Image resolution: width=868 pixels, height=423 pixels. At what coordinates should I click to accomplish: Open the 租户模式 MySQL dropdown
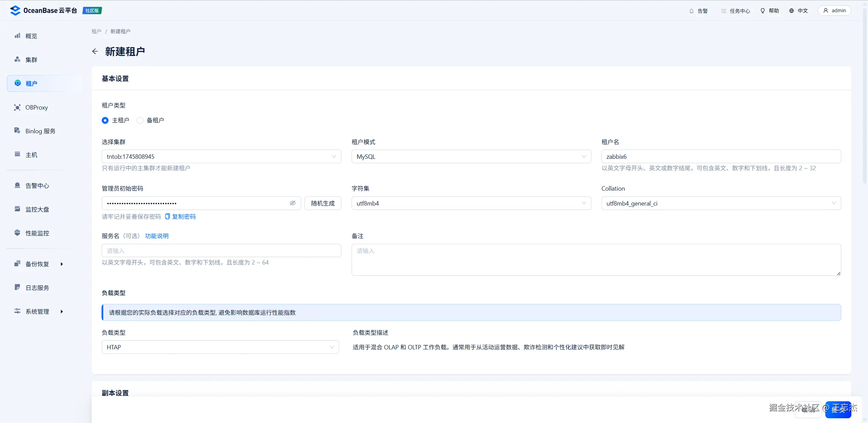pyautogui.click(x=471, y=157)
